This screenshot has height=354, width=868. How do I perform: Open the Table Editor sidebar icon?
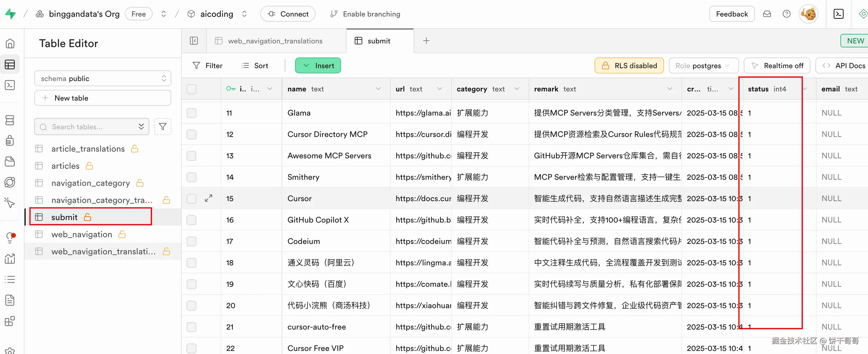[x=10, y=64]
